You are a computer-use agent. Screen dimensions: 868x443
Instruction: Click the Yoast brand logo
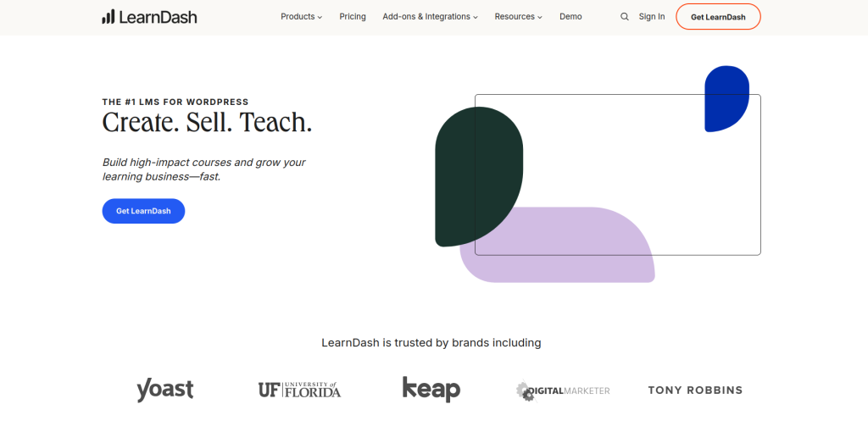(x=165, y=390)
